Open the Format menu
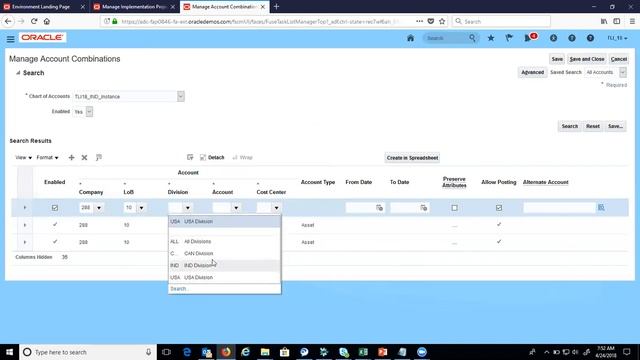This screenshot has height=360, width=640. pyautogui.click(x=47, y=158)
